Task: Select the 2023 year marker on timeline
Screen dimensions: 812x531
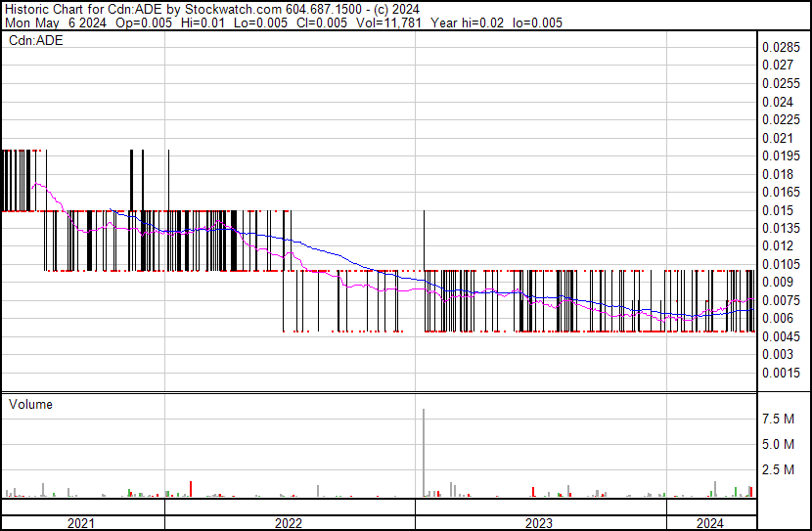Action: tap(540, 522)
